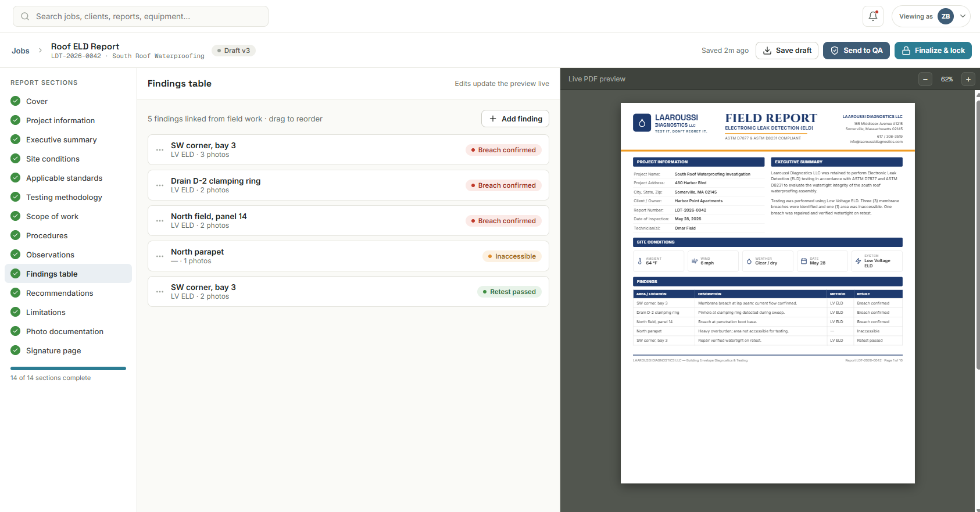Click the Inaccessible status badge
The image size is (980, 512).
coord(512,256)
